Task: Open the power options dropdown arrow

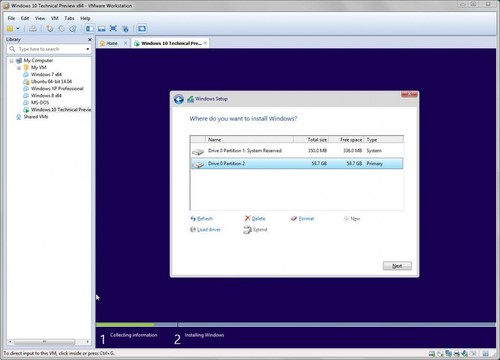Action: 18,29
